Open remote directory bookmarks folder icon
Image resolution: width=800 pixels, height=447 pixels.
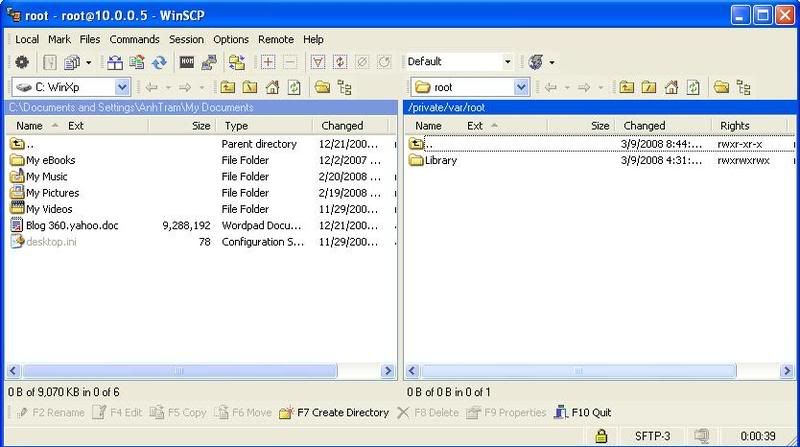721,87
